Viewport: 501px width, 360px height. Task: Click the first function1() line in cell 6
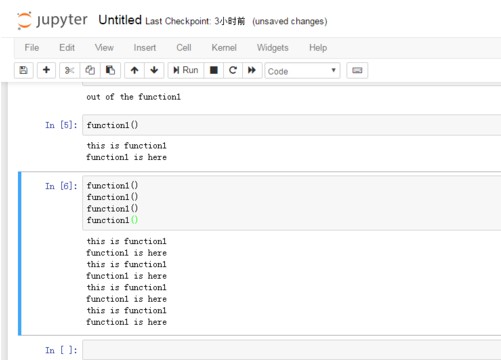[112, 185]
